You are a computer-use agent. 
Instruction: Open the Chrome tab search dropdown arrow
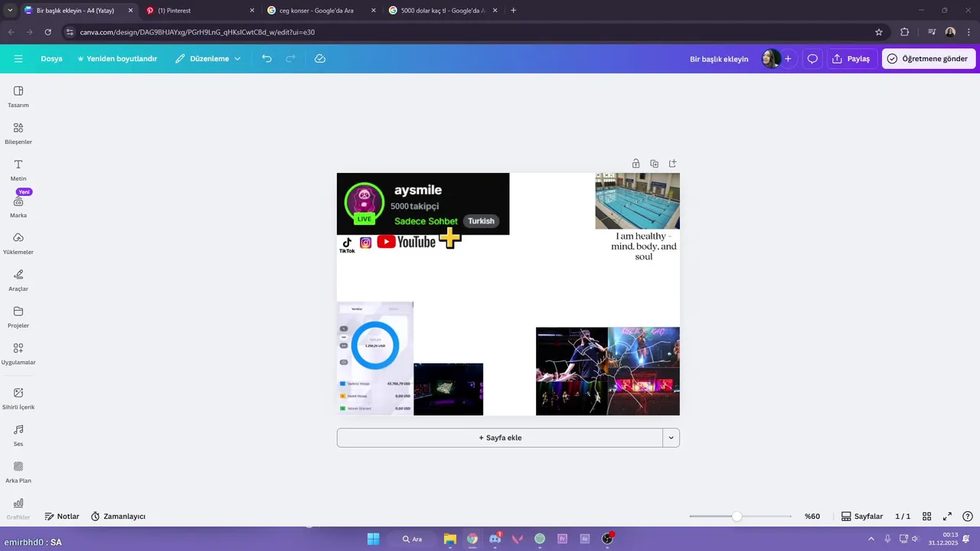tap(9, 11)
